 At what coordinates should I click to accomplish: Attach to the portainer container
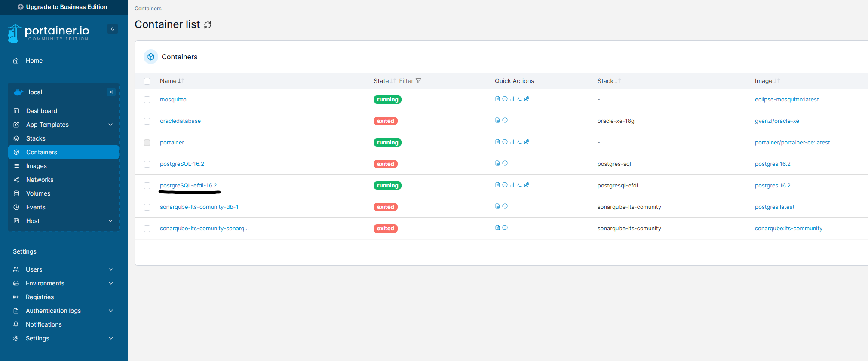[x=527, y=142]
